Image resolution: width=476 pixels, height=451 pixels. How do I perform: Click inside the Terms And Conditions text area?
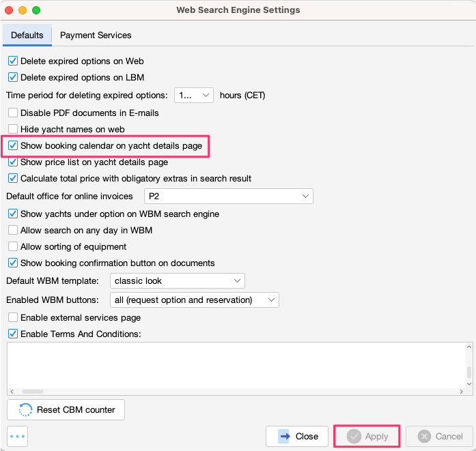click(236, 366)
